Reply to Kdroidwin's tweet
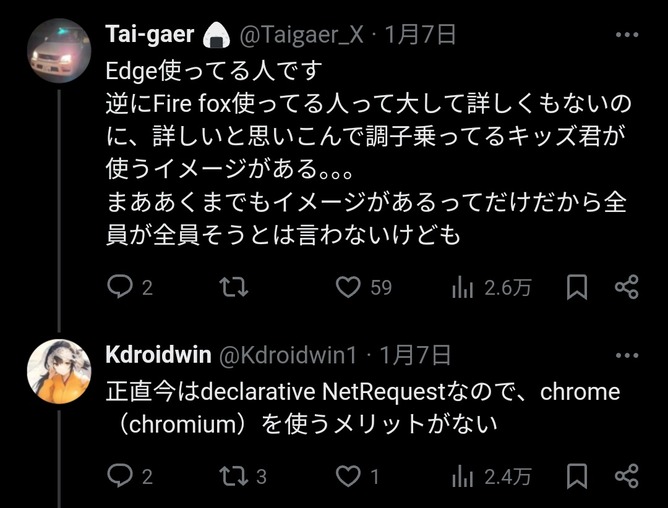 click(x=120, y=476)
